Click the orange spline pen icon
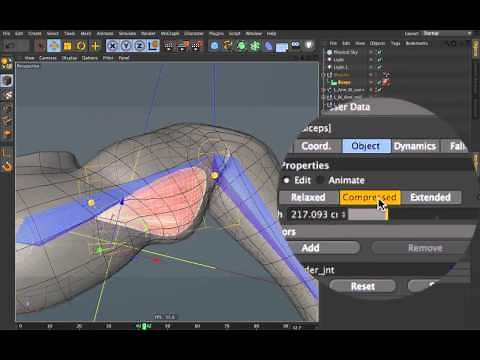Screen dimensions: 480x360 [228, 46]
